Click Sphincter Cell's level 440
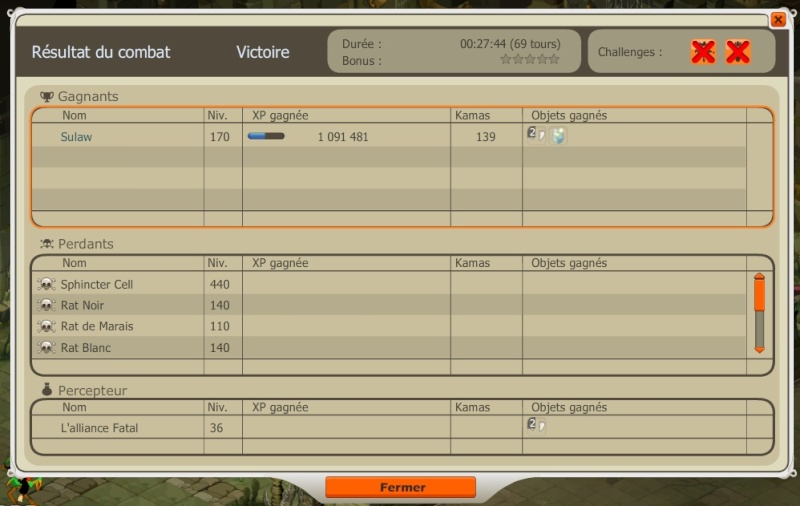The height and width of the screenshot is (506, 800). click(220, 285)
